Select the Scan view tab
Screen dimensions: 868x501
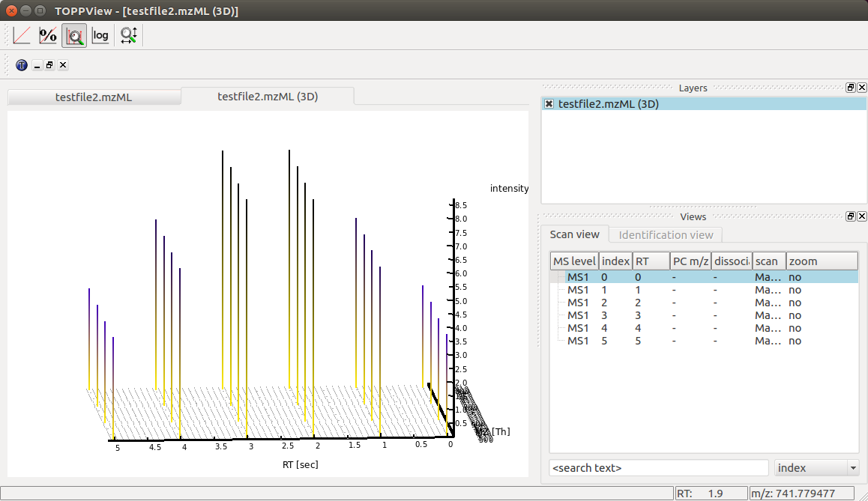point(575,234)
